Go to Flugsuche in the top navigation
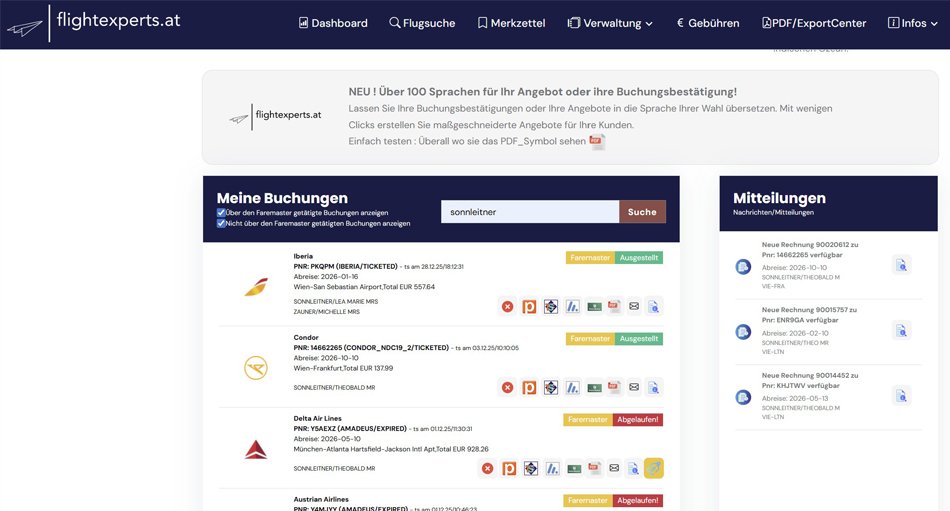This screenshot has height=511, width=950. [422, 23]
